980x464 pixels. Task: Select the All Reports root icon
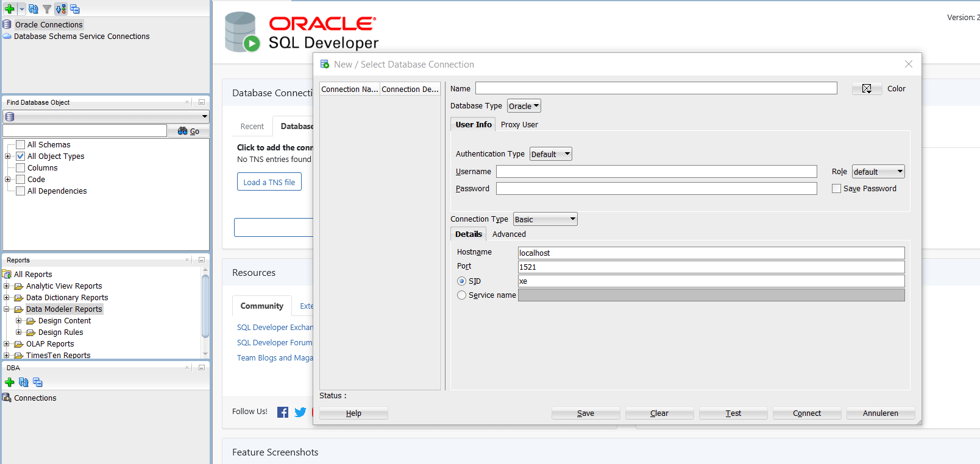tap(7, 274)
